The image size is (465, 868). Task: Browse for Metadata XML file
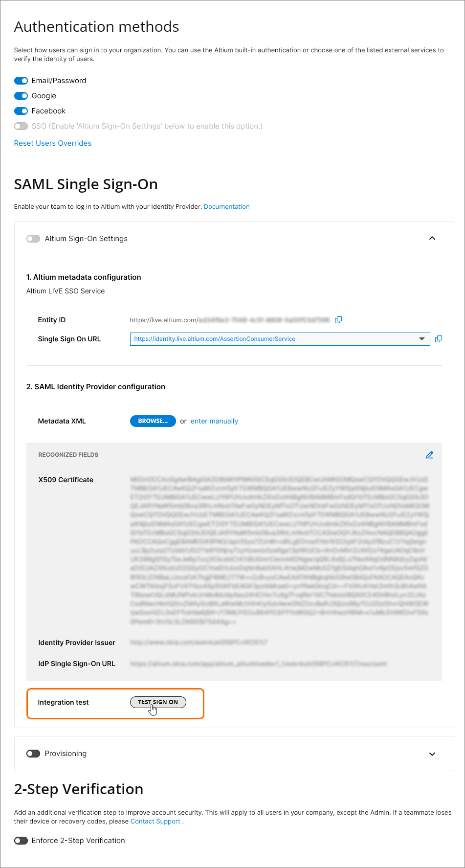153,421
